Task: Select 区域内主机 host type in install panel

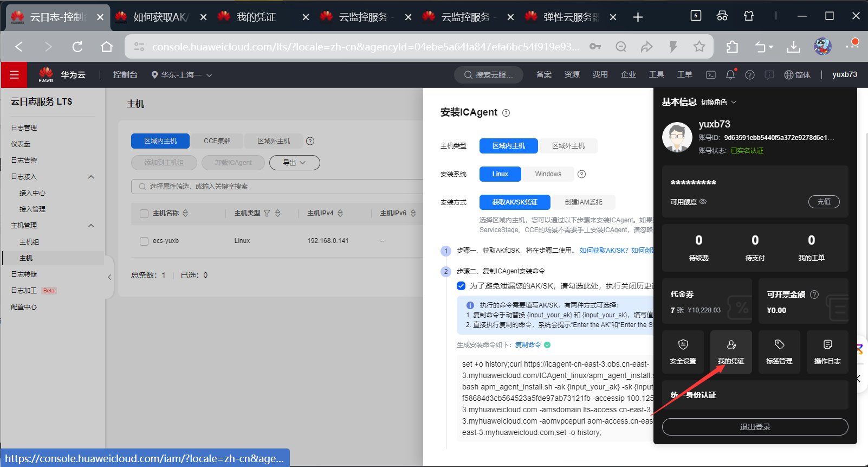Action: coord(509,146)
